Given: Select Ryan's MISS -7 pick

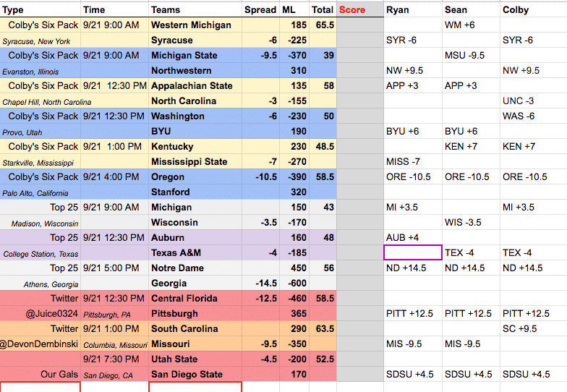Looking at the screenshot, I should click(x=412, y=162).
